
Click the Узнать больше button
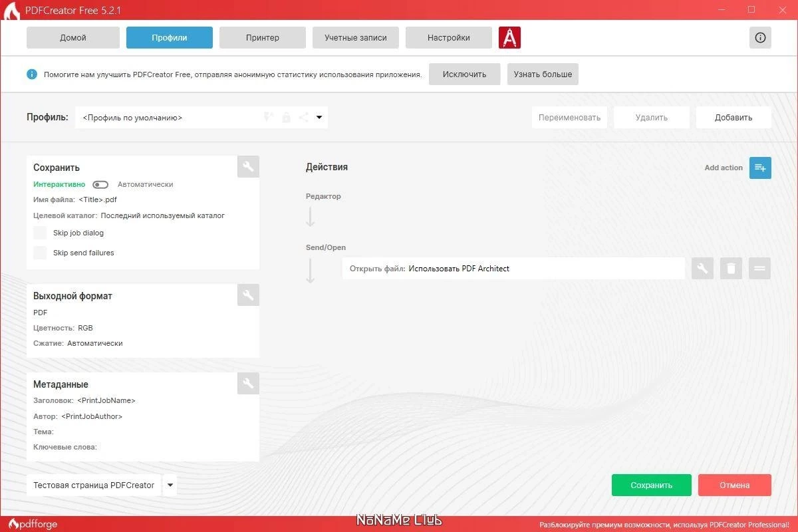[x=543, y=74]
